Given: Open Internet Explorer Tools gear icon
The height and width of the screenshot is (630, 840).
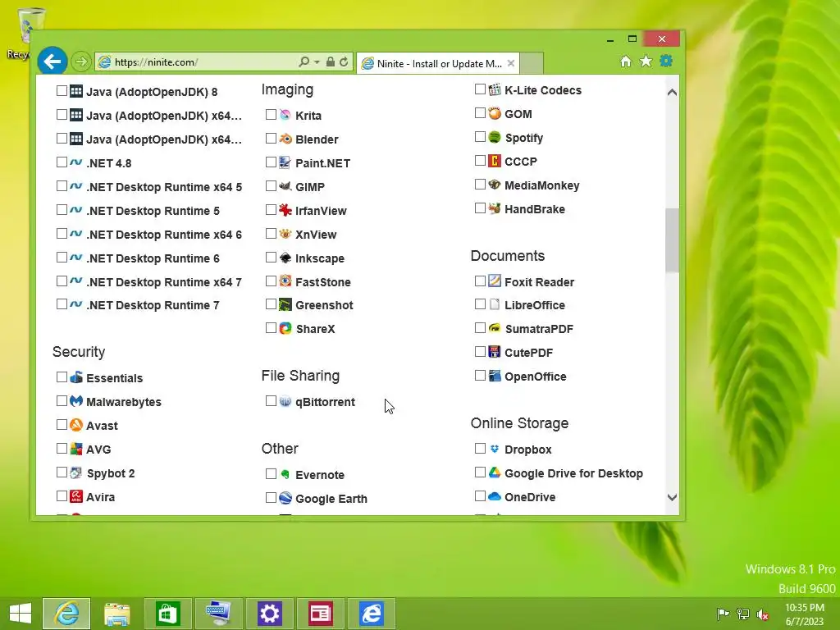Looking at the screenshot, I should point(666,61).
